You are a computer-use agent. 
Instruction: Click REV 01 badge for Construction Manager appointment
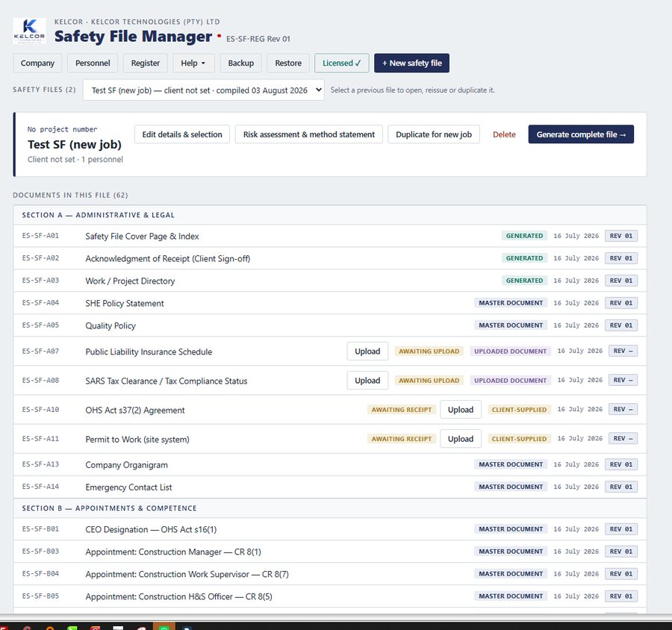click(x=621, y=551)
